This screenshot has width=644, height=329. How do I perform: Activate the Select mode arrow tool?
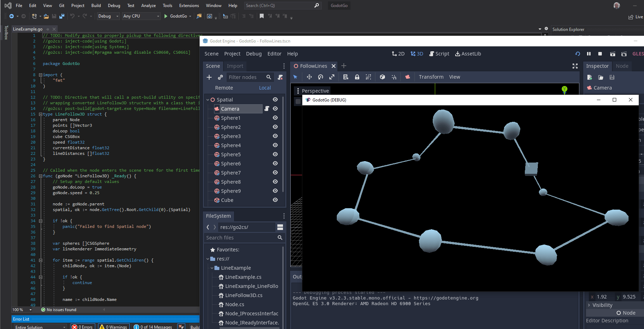pyautogui.click(x=296, y=77)
